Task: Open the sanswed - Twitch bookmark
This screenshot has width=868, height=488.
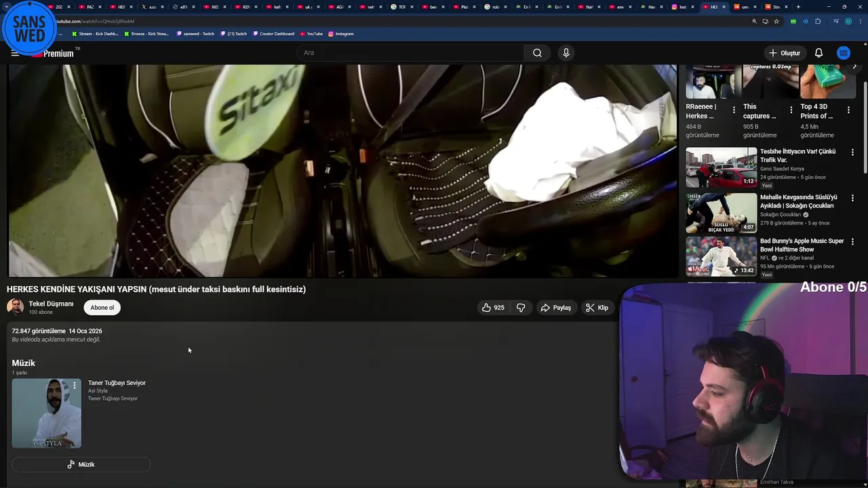Action: pyautogui.click(x=195, y=33)
